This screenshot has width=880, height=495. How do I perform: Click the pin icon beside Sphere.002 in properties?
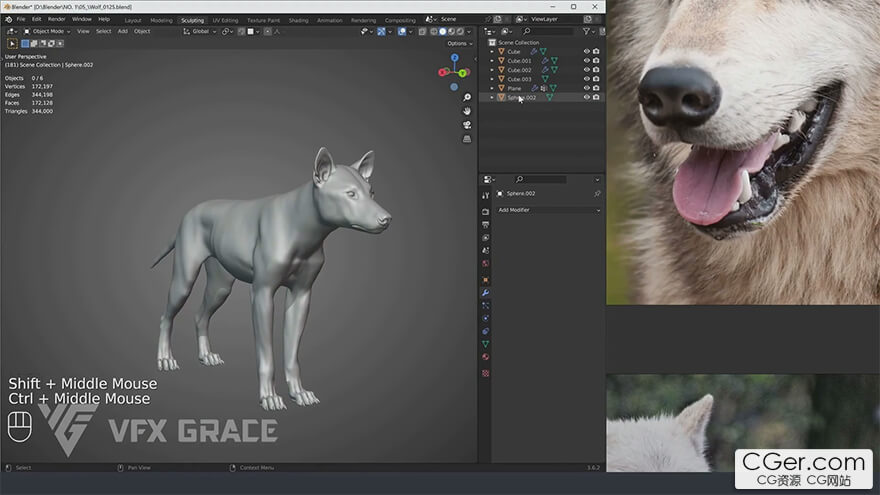point(597,194)
